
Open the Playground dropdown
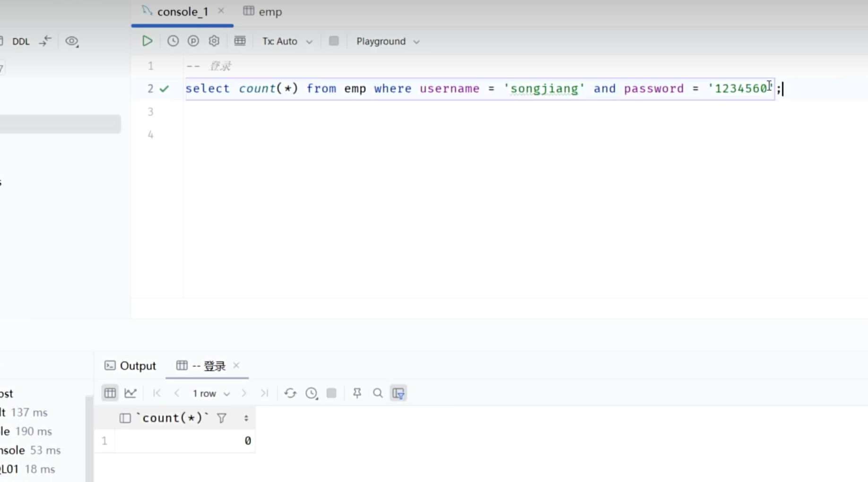coord(388,42)
